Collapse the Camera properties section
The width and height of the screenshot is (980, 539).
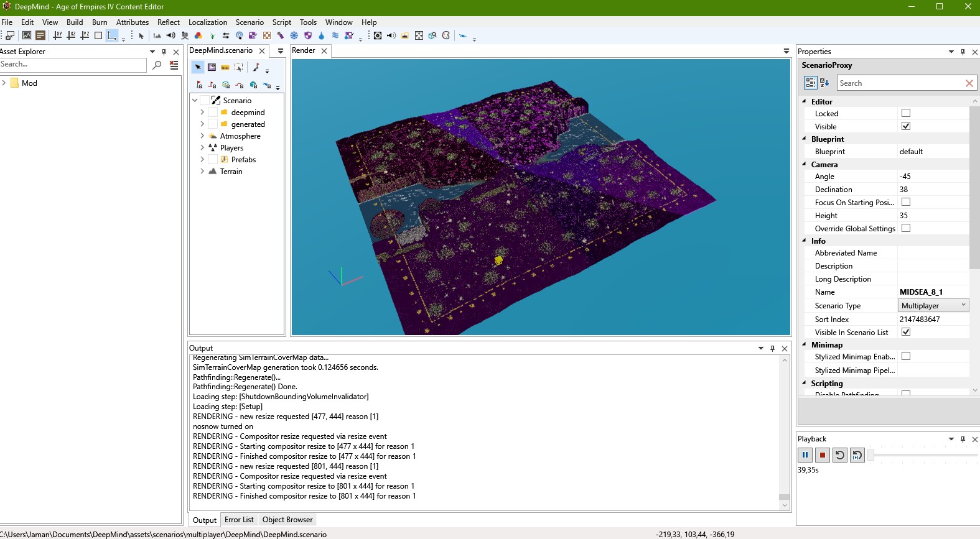click(x=804, y=164)
